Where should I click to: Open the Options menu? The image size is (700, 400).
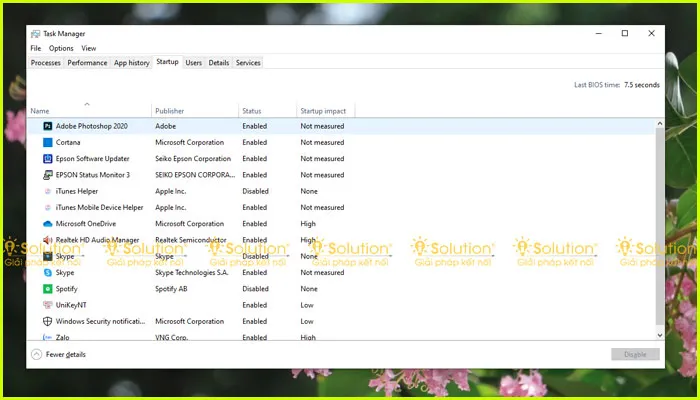point(61,48)
